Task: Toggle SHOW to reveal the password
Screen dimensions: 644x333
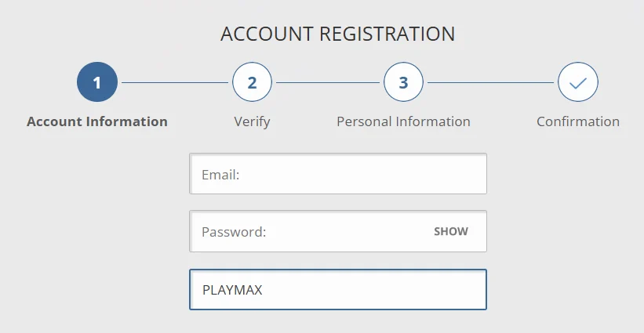Action: click(x=451, y=231)
